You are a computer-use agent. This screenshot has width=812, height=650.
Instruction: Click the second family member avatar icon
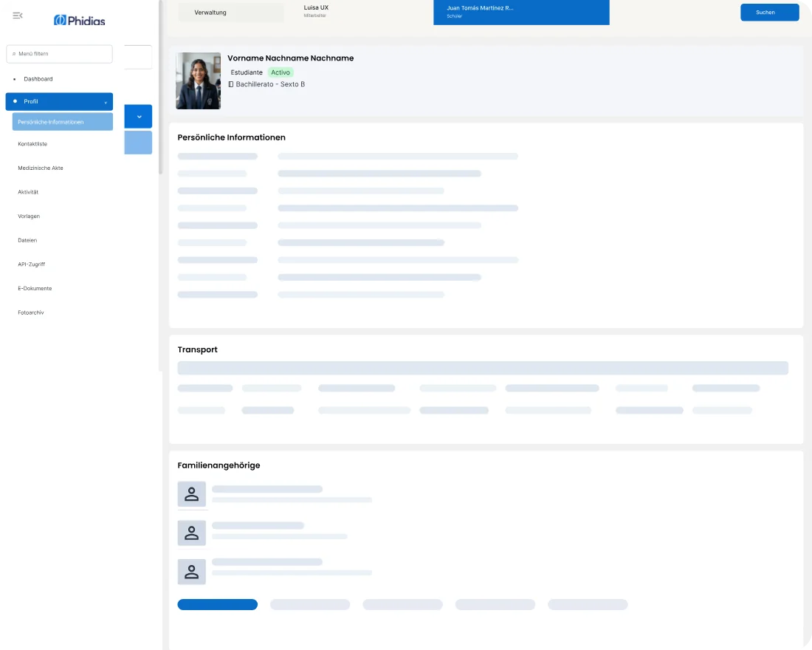point(192,533)
